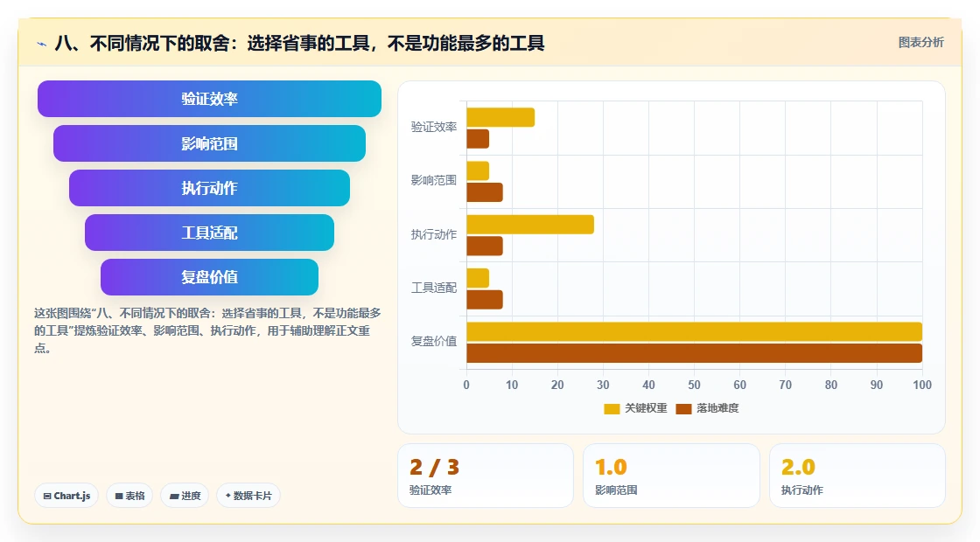Select the 复盘价值 funnel bar

coord(209,277)
